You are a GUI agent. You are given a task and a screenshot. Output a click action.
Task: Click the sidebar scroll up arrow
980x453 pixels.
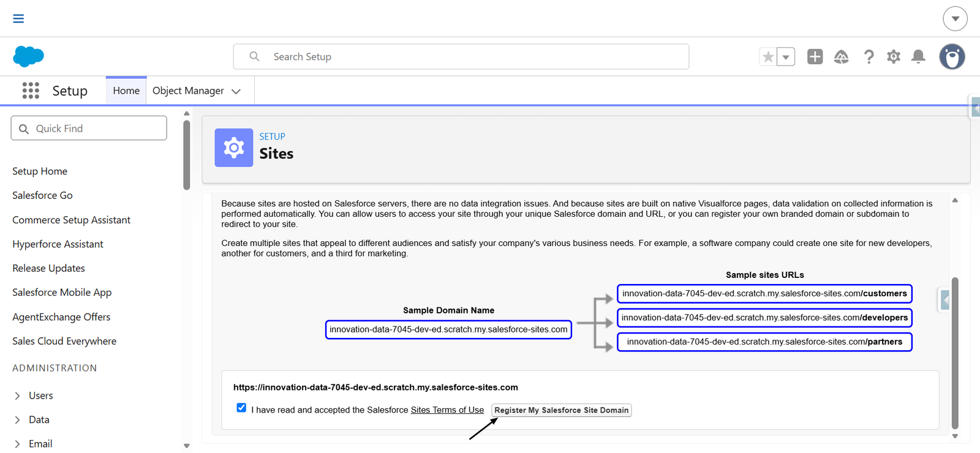coord(187,113)
